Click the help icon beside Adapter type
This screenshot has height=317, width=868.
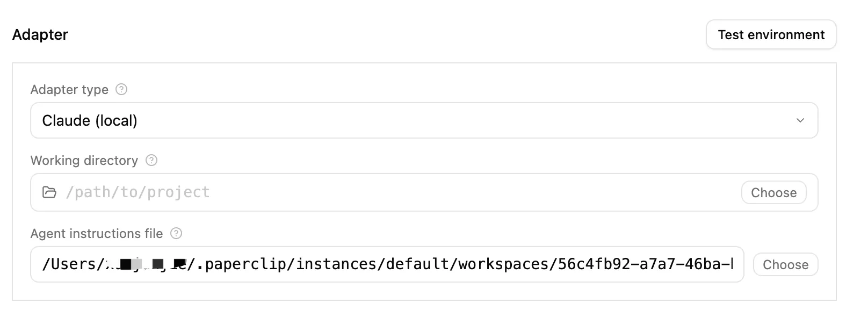tap(122, 90)
